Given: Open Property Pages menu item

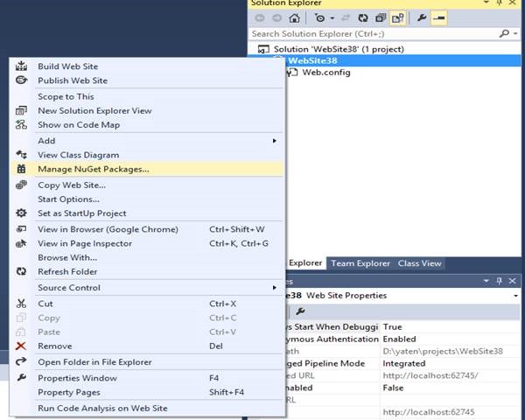Looking at the screenshot, I should point(69,392).
